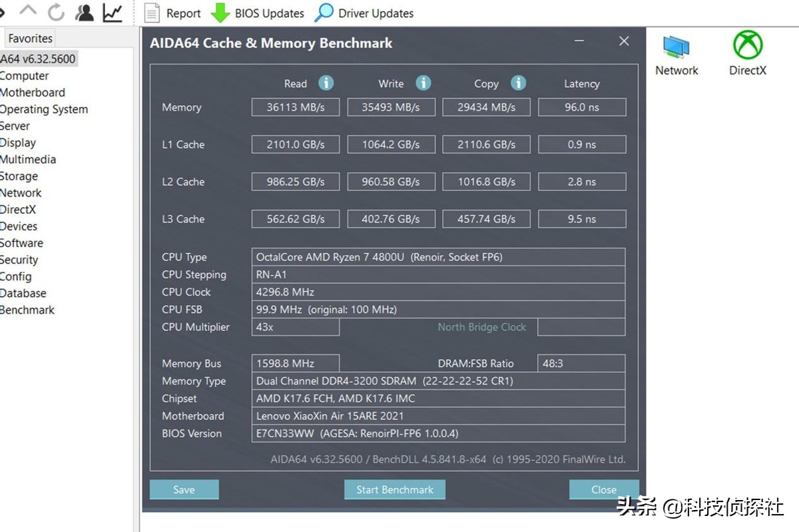The image size is (799, 532).
Task: Click the L3 Cache Write value 402.76 GB/s
Action: (392, 219)
